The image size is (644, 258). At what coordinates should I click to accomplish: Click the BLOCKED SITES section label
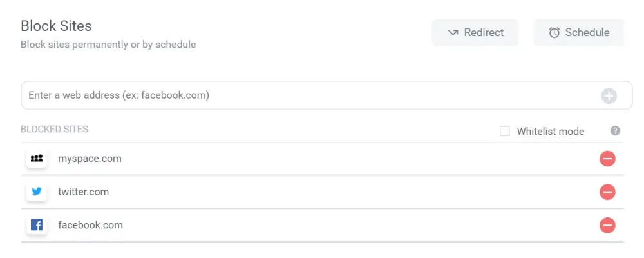pos(55,129)
